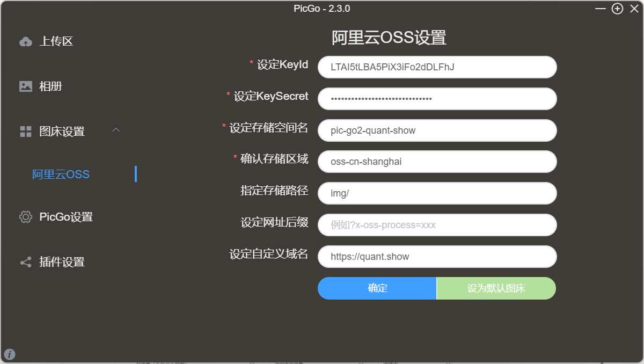Click the upload cloud icon in sidebar

pyautogui.click(x=25, y=41)
